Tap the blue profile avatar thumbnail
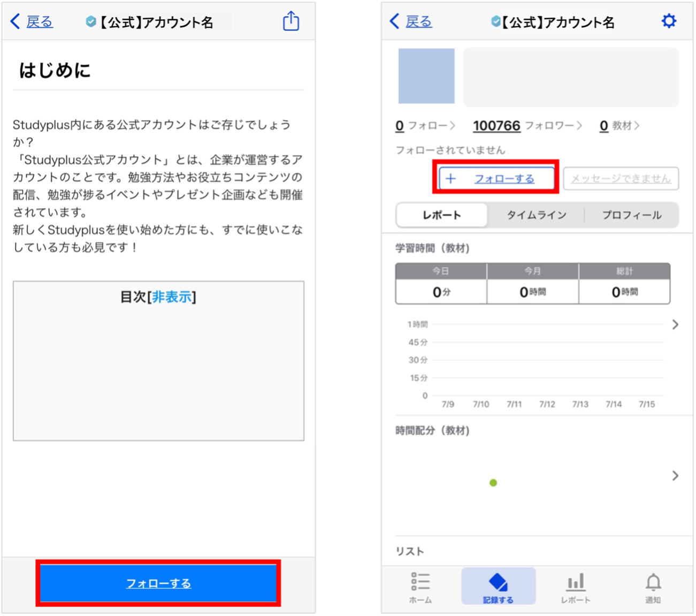The image size is (696, 616). tap(426, 76)
